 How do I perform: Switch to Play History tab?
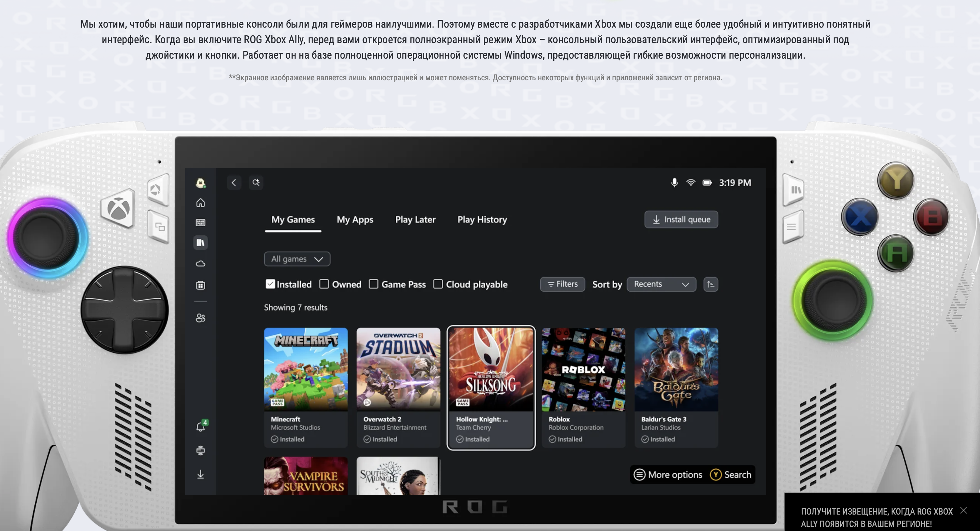pyautogui.click(x=482, y=220)
